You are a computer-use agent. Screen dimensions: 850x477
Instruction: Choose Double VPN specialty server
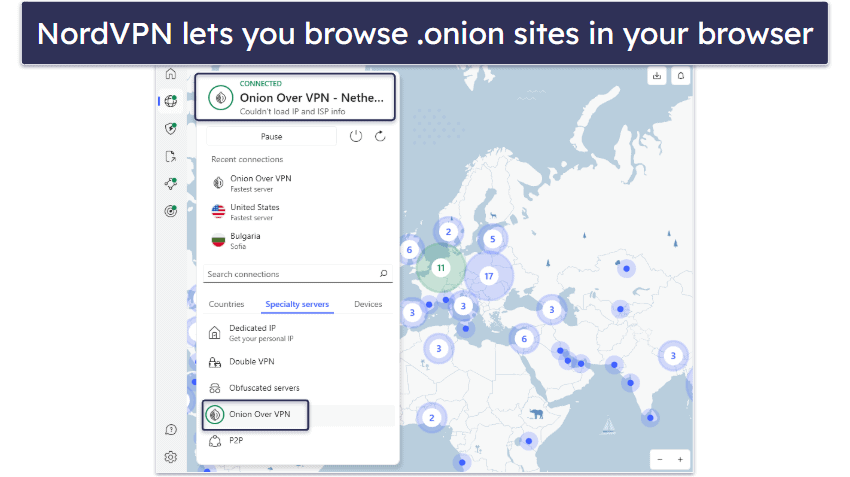pos(298,362)
